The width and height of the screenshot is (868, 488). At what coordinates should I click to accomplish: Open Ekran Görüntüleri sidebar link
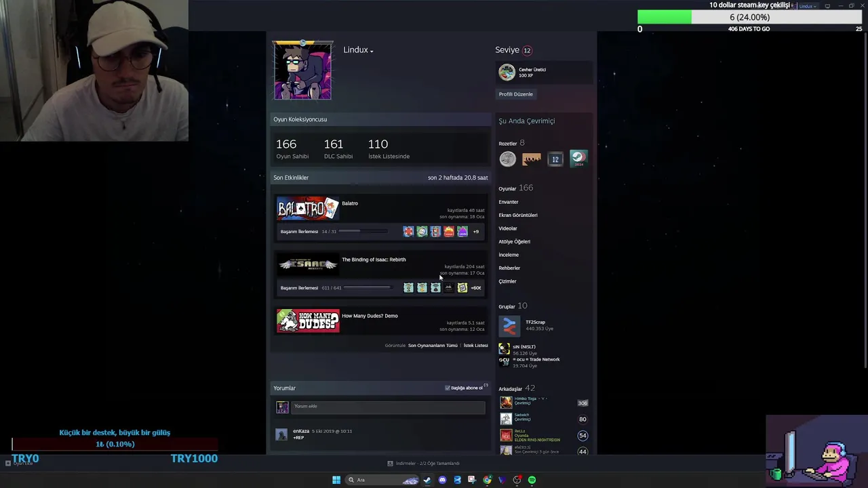518,216
